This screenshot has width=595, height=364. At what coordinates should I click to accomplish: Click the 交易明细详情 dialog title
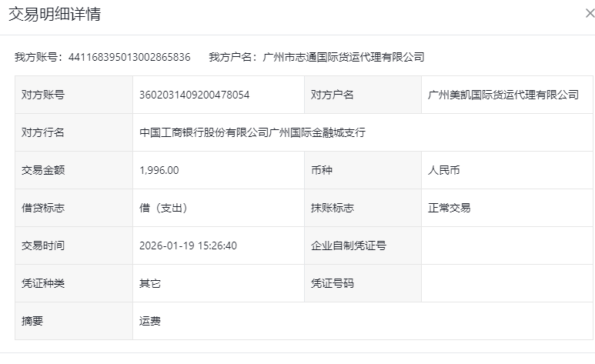tap(54, 15)
